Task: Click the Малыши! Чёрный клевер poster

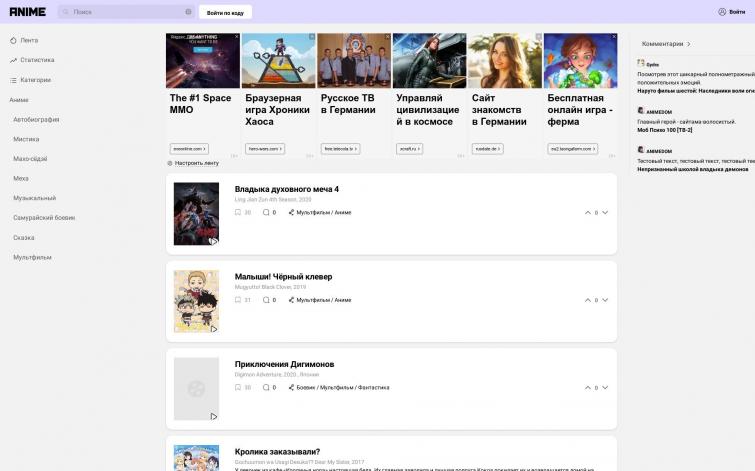Action: pos(196,301)
